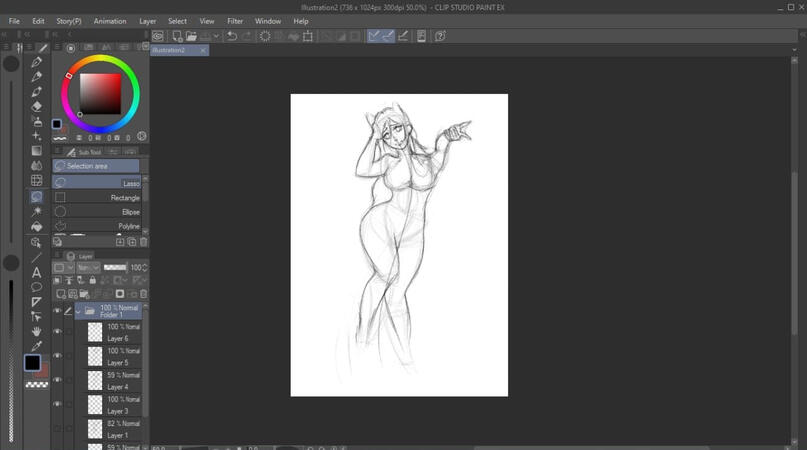
Task: Select the Frame border grid tool
Action: click(x=37, y=180)
